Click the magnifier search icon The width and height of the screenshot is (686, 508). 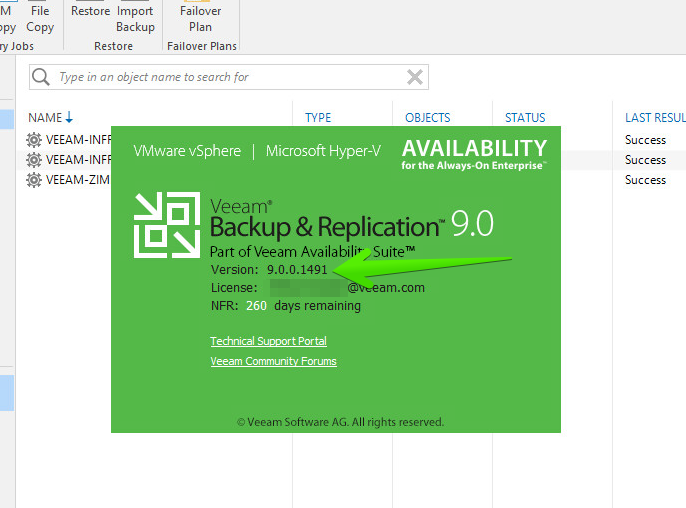[x=41, y=77]
